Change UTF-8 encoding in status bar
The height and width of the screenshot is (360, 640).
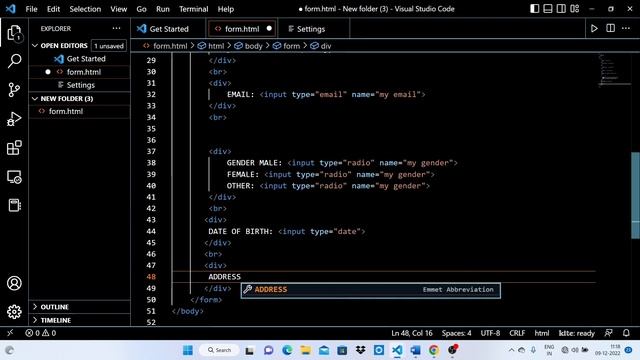(x=490, y=333)
